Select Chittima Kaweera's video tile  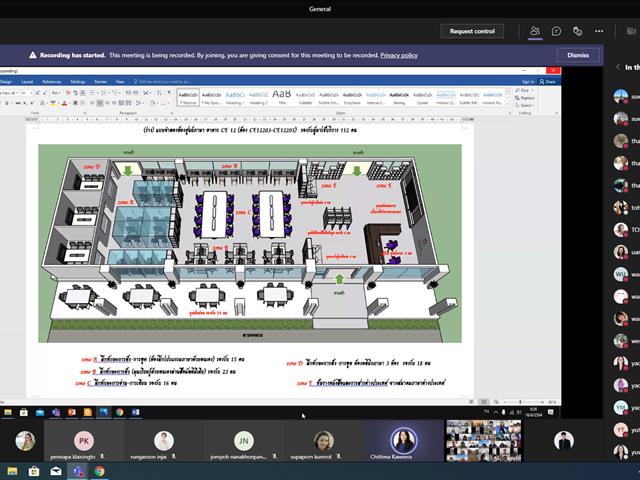click(x=403, y=441)
